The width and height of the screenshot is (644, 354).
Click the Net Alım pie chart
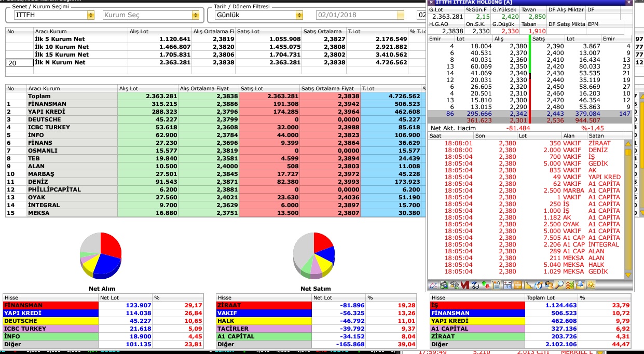point(101,255)
